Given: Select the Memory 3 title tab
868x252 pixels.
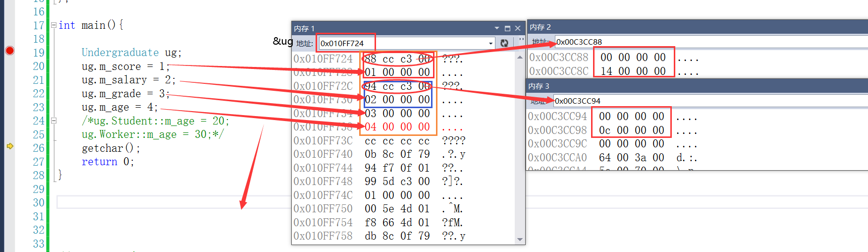Looking at the screenshot, I should click(539, 86).
